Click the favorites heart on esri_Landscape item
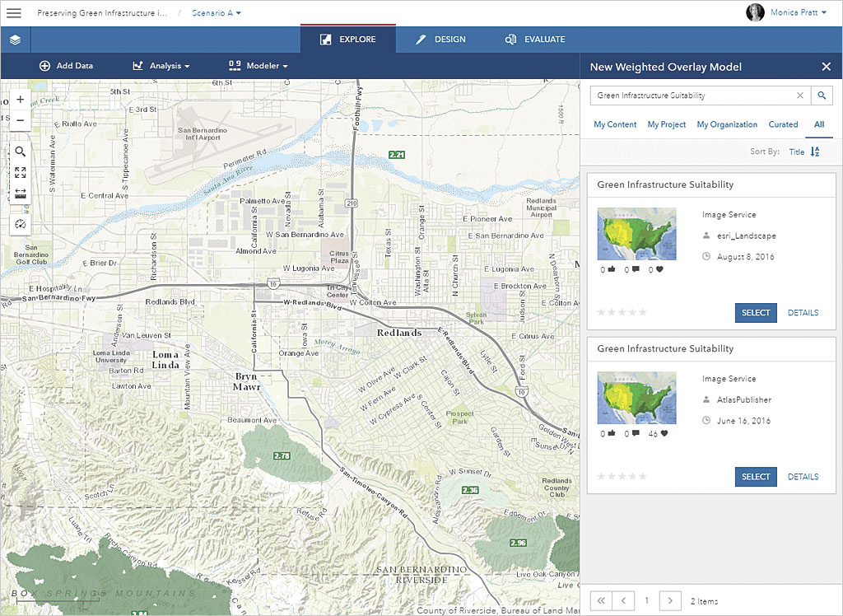 [x=659, y=269]
